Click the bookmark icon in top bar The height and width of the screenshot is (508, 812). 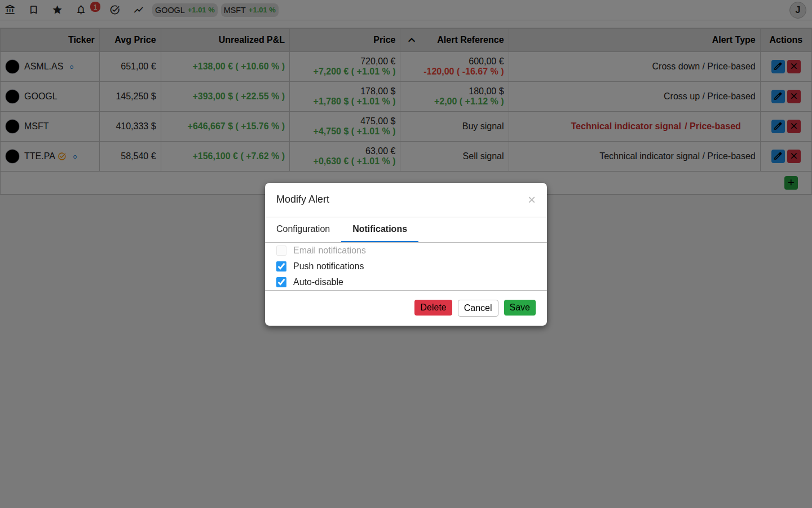34,10
